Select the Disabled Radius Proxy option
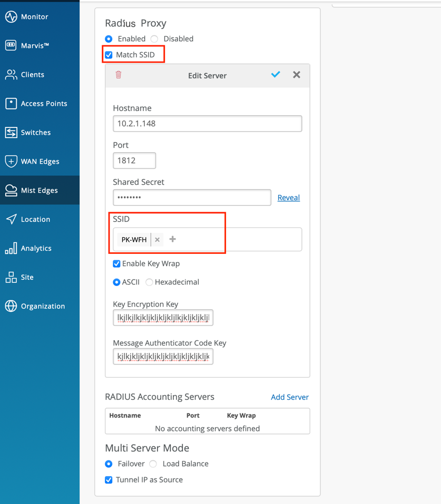This screenshot has height=504, width=441. click(x=154, y=39)
